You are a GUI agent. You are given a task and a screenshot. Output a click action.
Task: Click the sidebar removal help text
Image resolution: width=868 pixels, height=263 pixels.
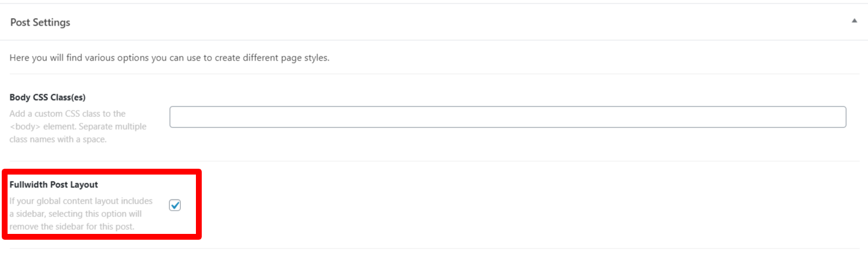(81, 214)
